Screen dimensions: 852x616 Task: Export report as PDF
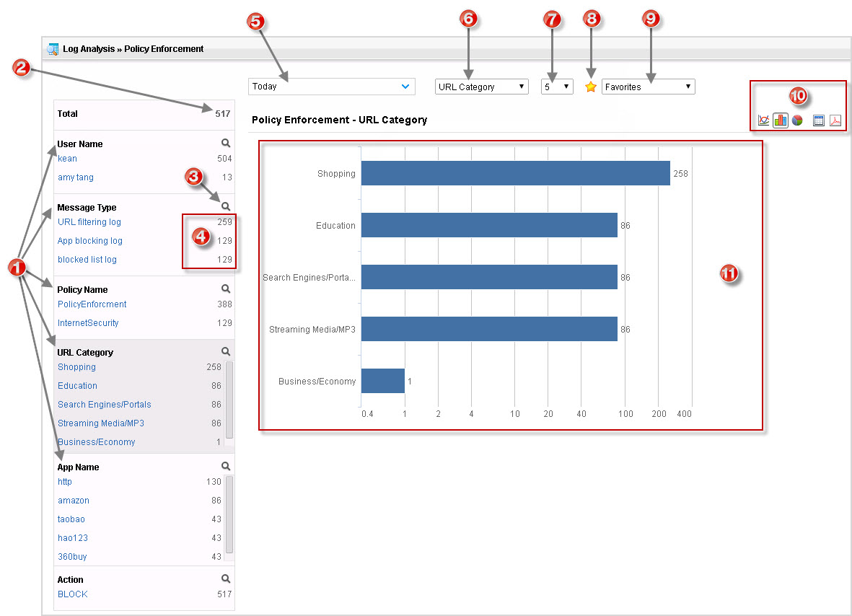click(x=835, y=120)
